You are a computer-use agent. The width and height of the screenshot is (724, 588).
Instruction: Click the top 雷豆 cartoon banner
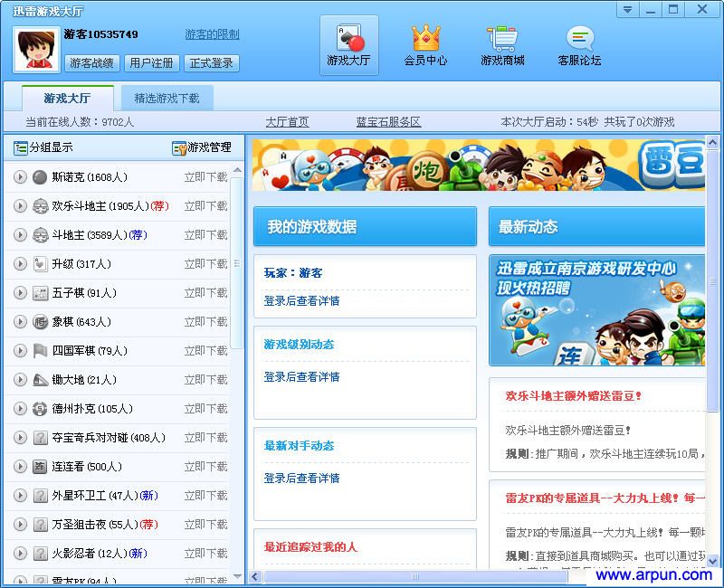click(x=479, y=166)
